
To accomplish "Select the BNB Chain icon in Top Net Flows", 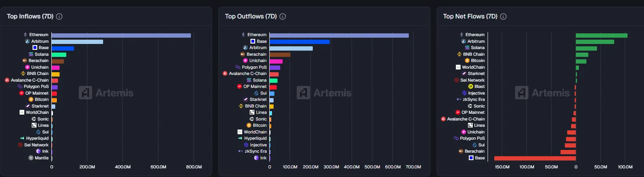I will click(x=459, y=54).
